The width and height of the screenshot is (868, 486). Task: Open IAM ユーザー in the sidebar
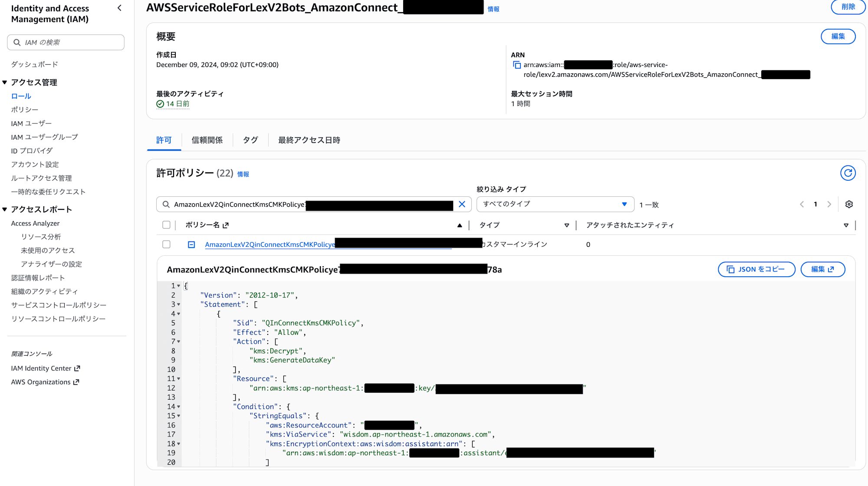click(x=31, y=123)
